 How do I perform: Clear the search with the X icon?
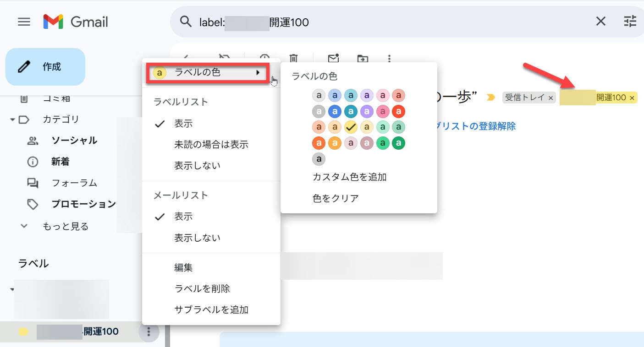tap(600, 21)
